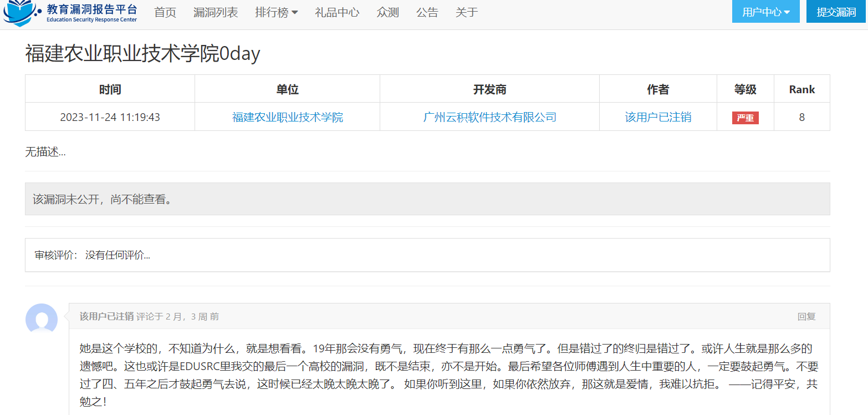868x415 pixels.
Task: Click the 等级 column header
Action: pos(745,89)
